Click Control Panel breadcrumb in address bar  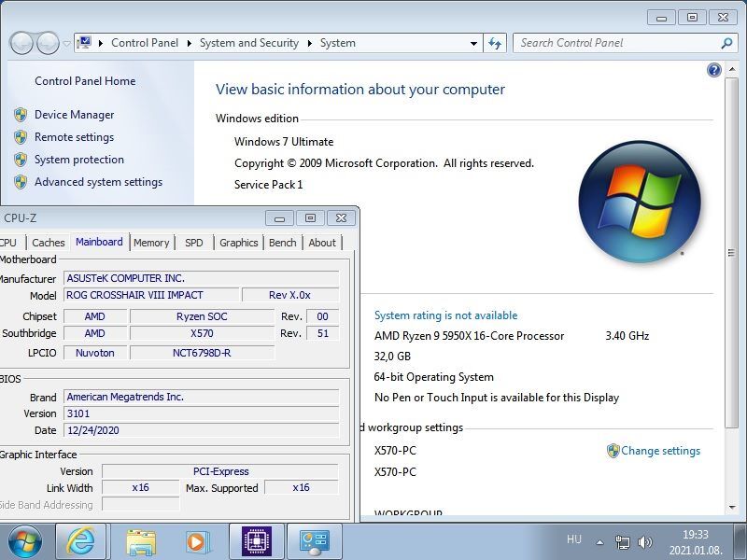tap(145, 43)
